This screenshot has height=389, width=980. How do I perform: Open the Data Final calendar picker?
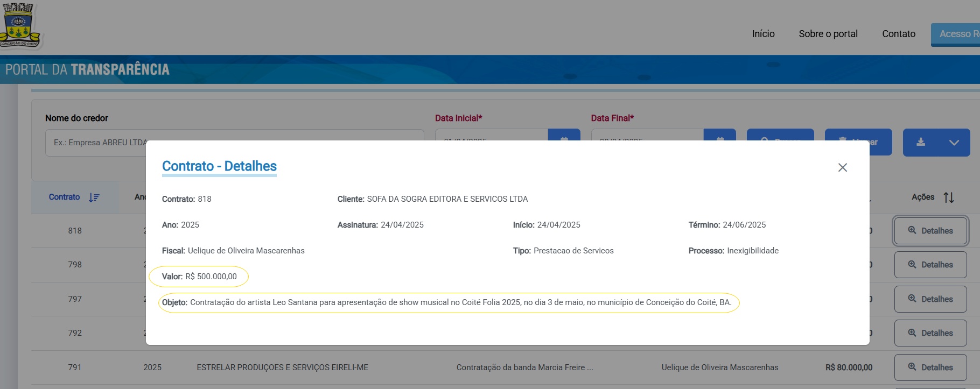pos(719,136)
